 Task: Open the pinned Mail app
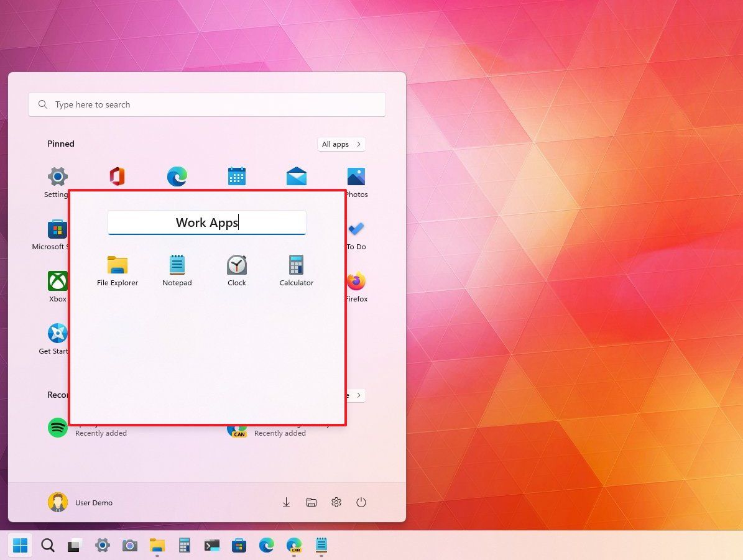(296, 177)
